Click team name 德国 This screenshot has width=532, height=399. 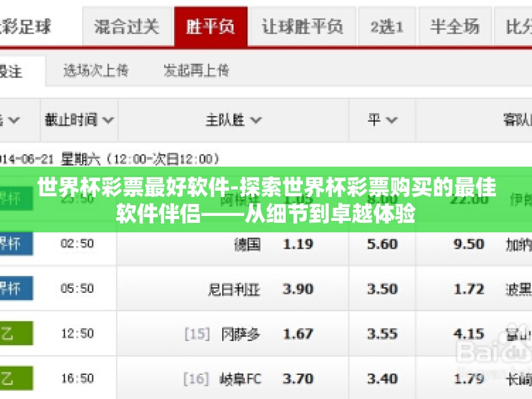point(247,244)
